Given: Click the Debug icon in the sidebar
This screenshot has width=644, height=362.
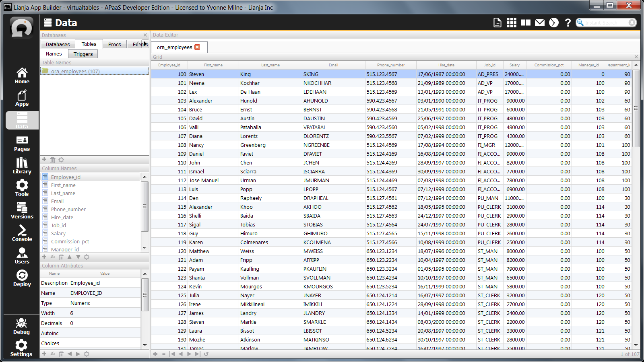Looking at the screenshot, I should click(21, 326).
